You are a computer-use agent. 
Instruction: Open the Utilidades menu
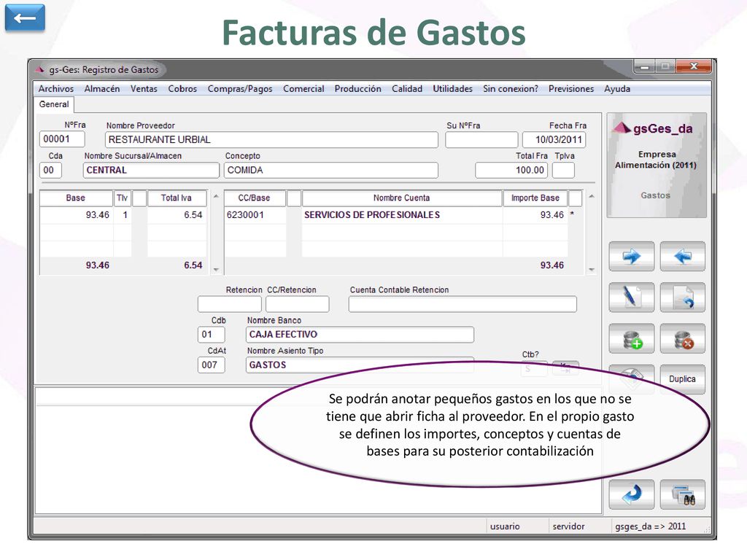[x=452, y=88]
